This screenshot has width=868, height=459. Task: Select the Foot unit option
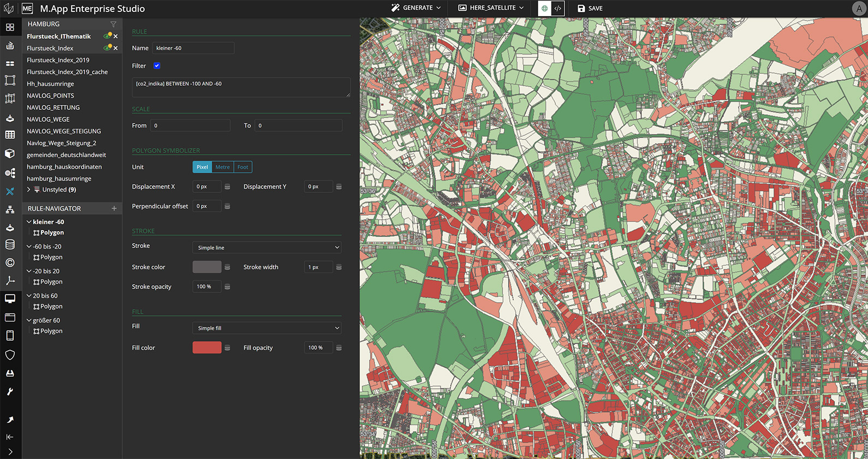pyautogui.click(x=243, y=167)
